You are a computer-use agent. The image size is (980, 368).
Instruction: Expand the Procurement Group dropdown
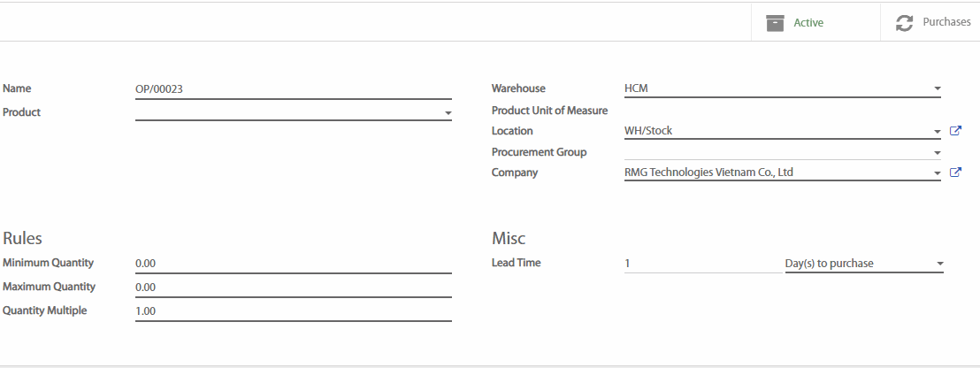(x=937, y=152)
